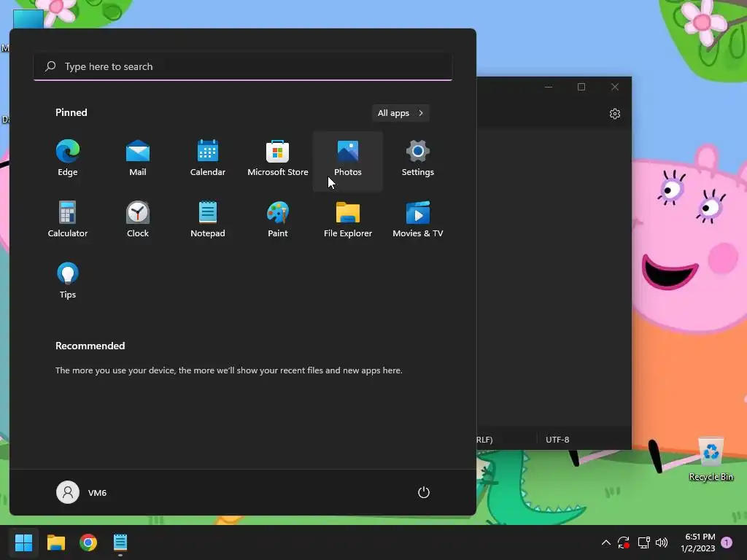Launch the Clock app

click(x=138, y=219)
